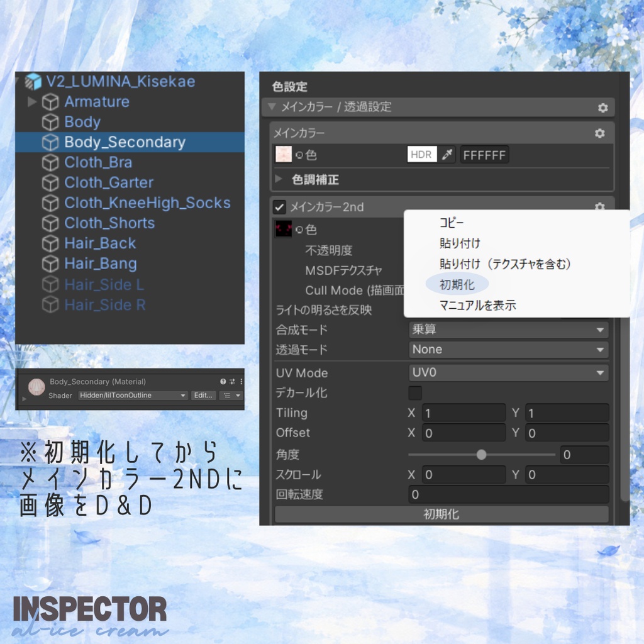Select Hair_Bang in the hierarchy
644x644 pixels.
pos(130,264)
